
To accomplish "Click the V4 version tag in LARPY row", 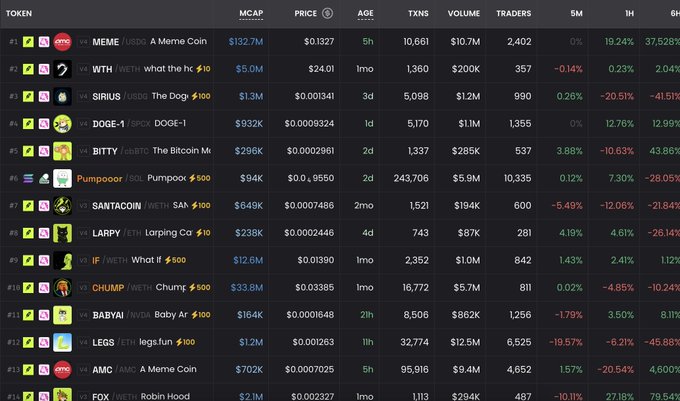I will pyautogui.click(x=84, y=233).
